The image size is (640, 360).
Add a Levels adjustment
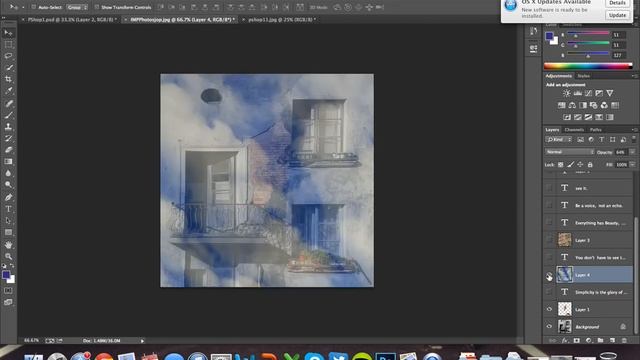coord(578,93)
